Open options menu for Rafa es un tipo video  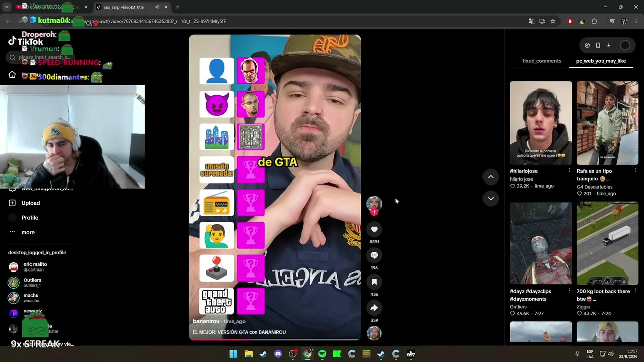635,171
